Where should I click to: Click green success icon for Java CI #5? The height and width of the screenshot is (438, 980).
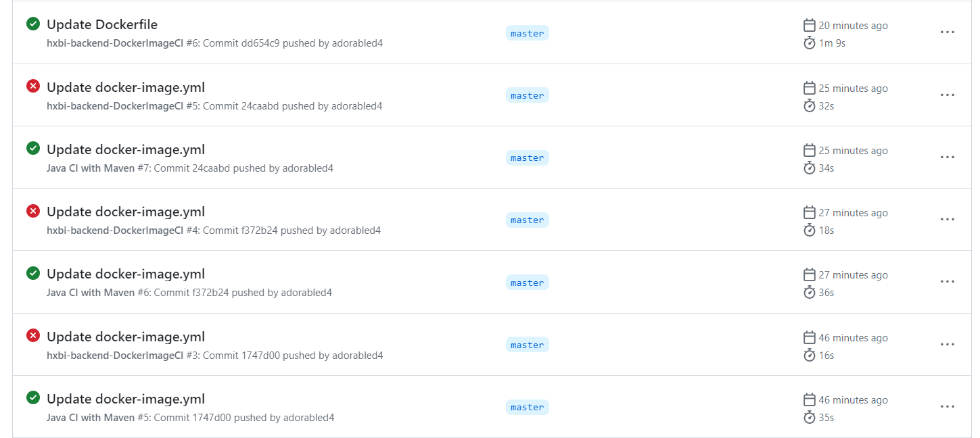click(x=33, y=398)
